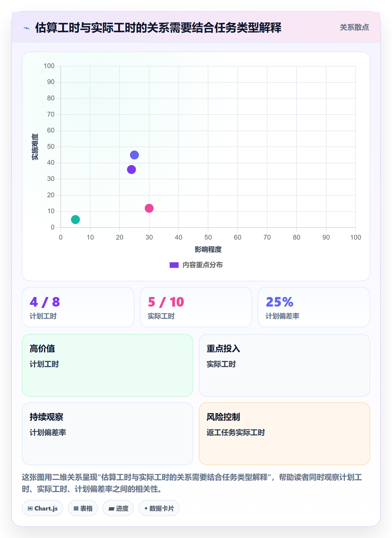Image resolution: width=392 pixels, height=538 pixels.
Task: Select the 持续观察 quadrant card
Action: tap(108, 434)
